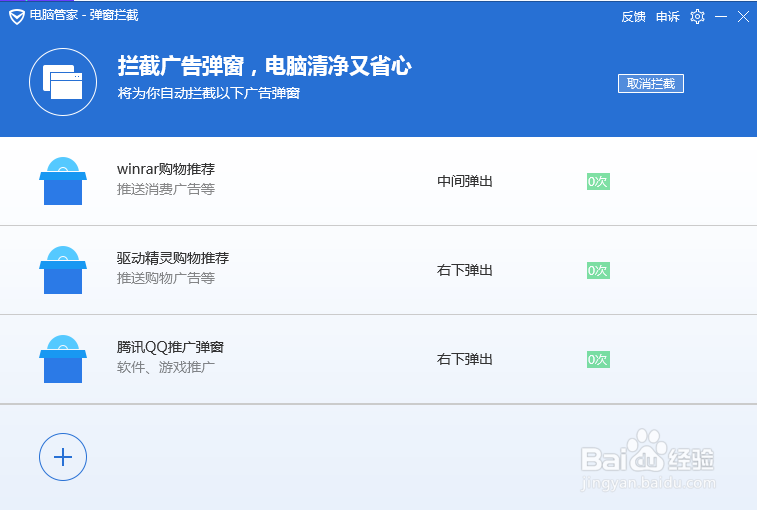Add a new blocking item with plus
The width and height of the screenshot is (757, 510).
(63, 457)
